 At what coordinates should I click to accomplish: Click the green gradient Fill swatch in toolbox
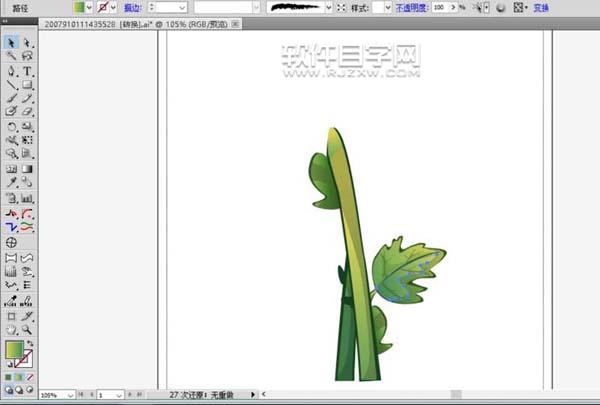pos(15,349)
